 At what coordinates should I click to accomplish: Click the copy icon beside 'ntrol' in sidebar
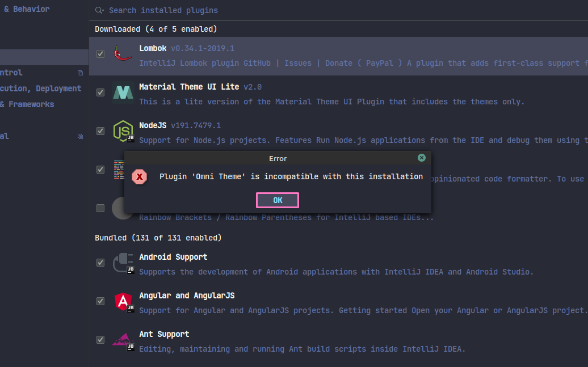(x=80, y=73)
